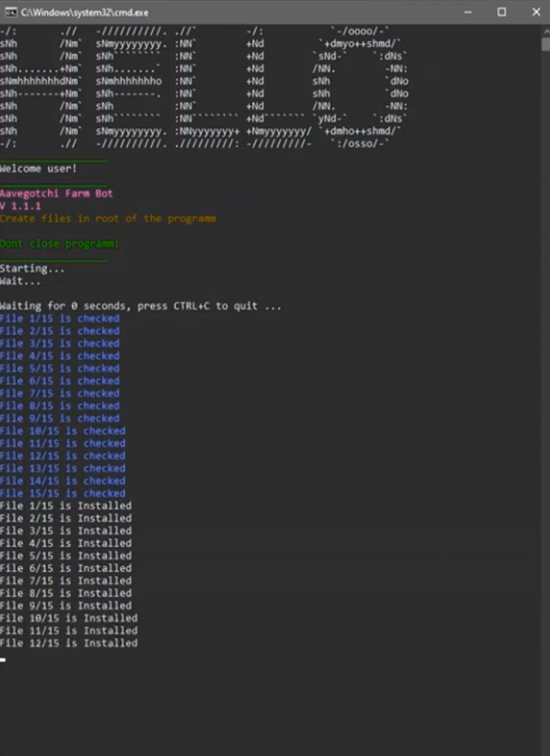
Task: Click the green 'Dont close programm!' line
Action: pos(59,244)
